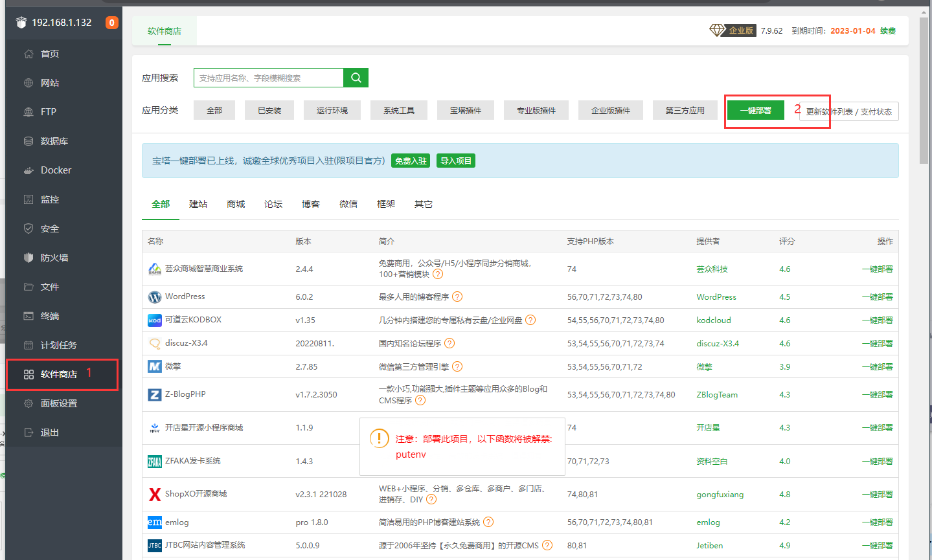This screenshot has width=932, height=560.
Task: Click the 更新软件列表 / 支付状态 button
Action: [849, 111]
